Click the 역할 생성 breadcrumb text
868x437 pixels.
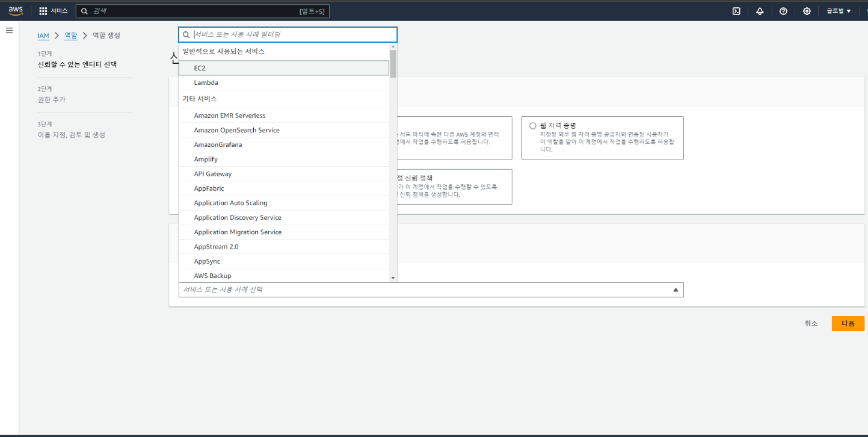tap(106, 36)
